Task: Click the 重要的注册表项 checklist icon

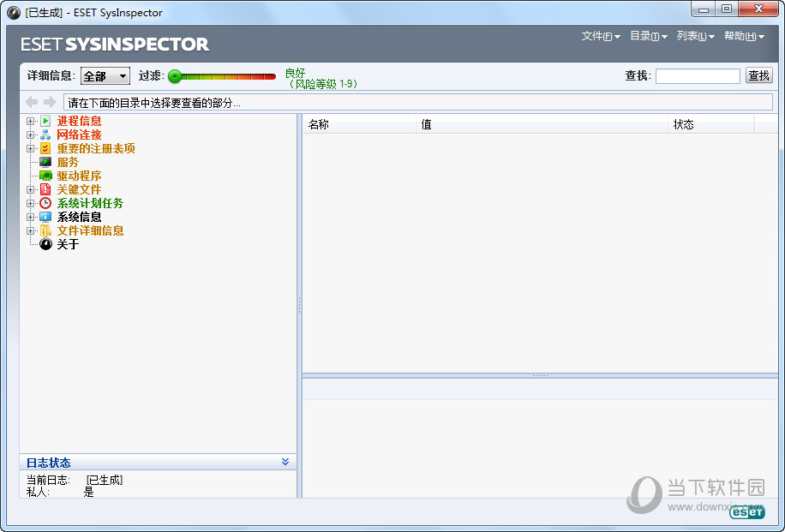Action: [45, 148]
